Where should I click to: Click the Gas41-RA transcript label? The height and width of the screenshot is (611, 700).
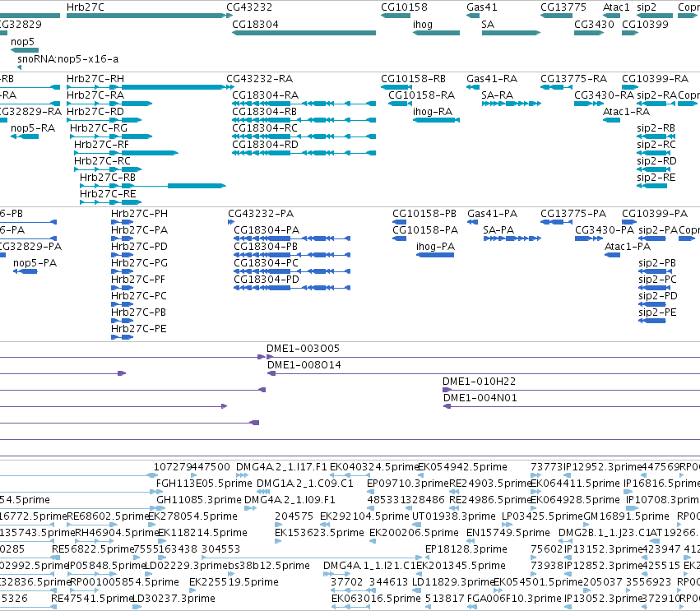[x=492, y=79]
